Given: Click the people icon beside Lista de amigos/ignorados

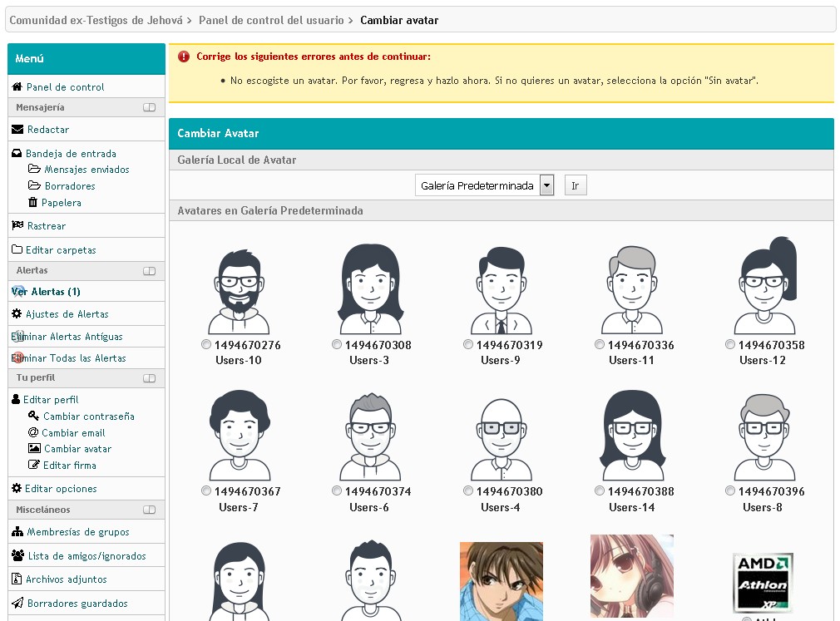Looking at the screenshot, I should coord(17,555).
